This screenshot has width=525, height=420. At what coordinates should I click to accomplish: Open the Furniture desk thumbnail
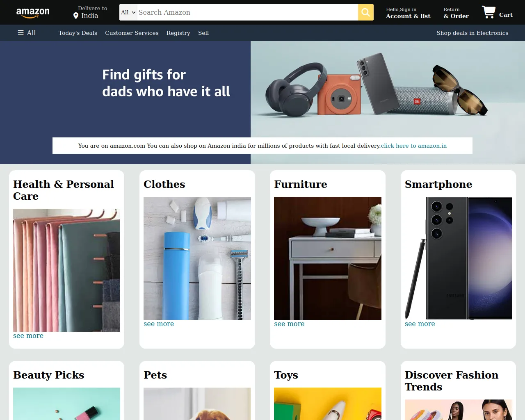pyautogui.click(x=328, y=258)
